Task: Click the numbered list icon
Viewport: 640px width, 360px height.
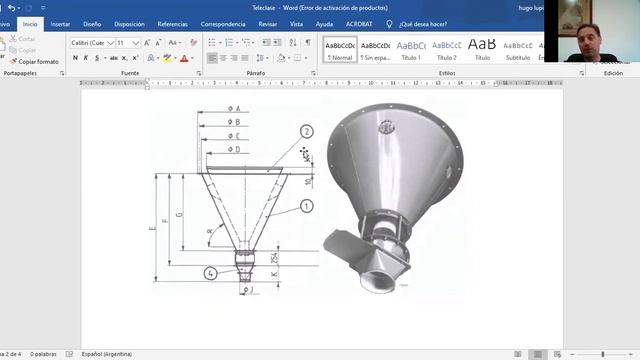Action: [x=229, y=42]
